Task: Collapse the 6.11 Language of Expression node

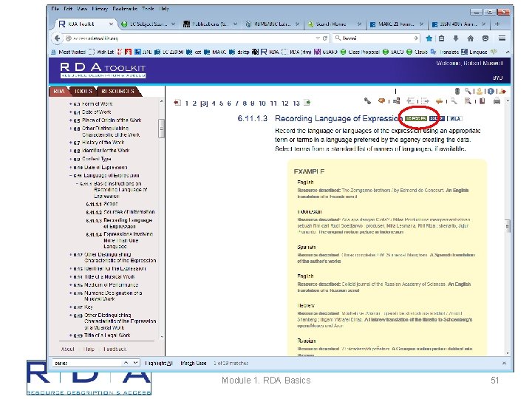Action: [x=71, y=176]
